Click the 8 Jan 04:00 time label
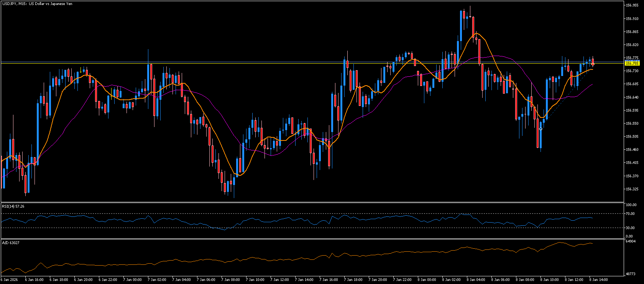 [x=477, y=280]
